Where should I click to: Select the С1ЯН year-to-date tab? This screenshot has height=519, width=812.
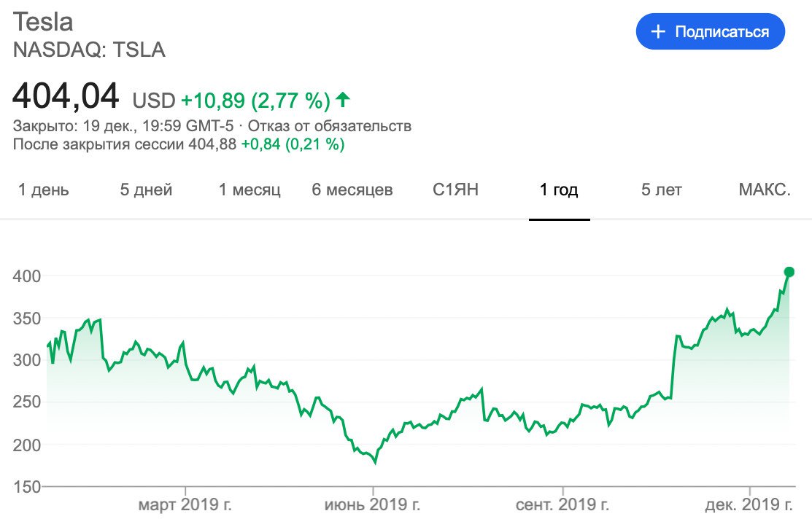(x=455, y=190)
